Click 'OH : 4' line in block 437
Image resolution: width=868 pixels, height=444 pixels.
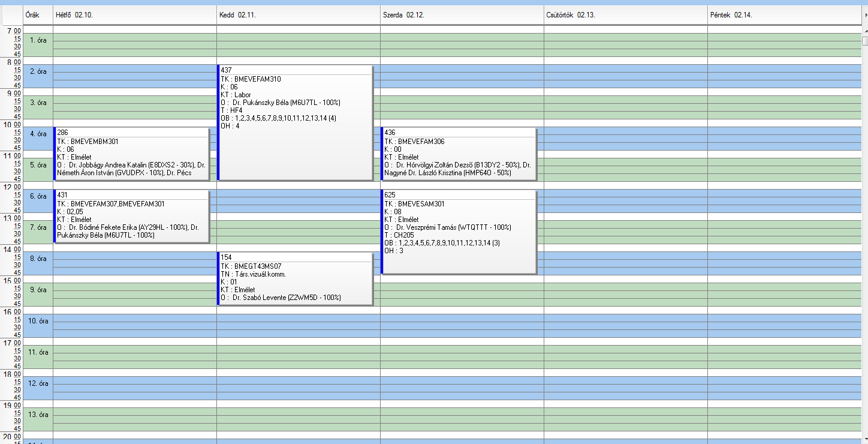pos(230,126)
